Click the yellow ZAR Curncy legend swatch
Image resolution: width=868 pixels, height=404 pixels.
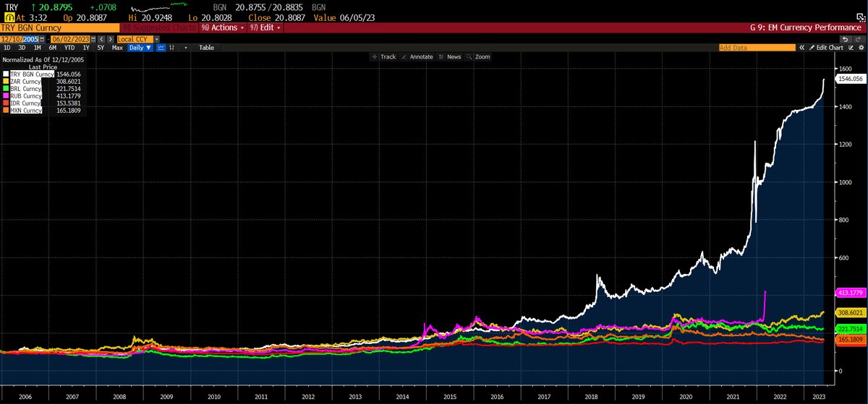click(6, 82)
